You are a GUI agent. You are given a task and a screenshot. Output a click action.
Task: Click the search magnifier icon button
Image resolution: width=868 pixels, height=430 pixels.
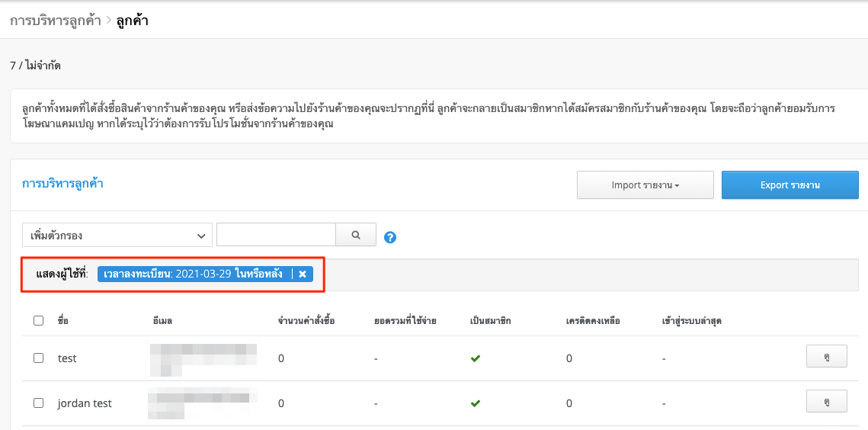click(x=356, y=234)
